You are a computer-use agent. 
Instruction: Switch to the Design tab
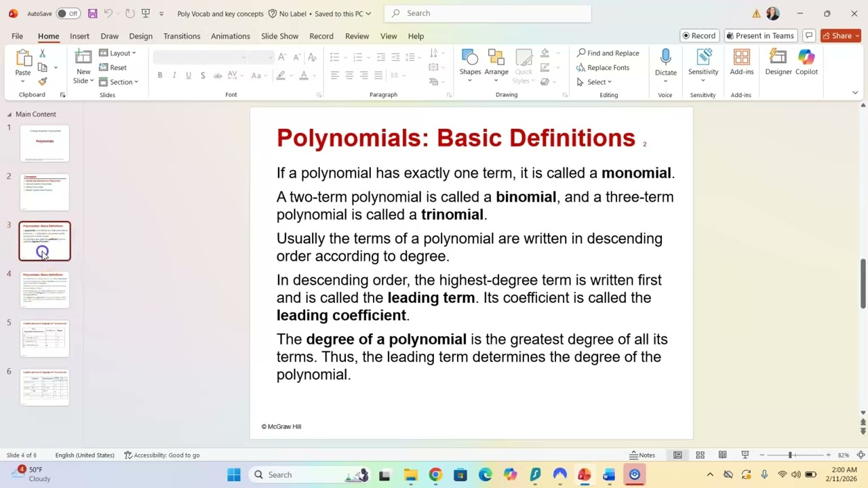pos(140,36)
